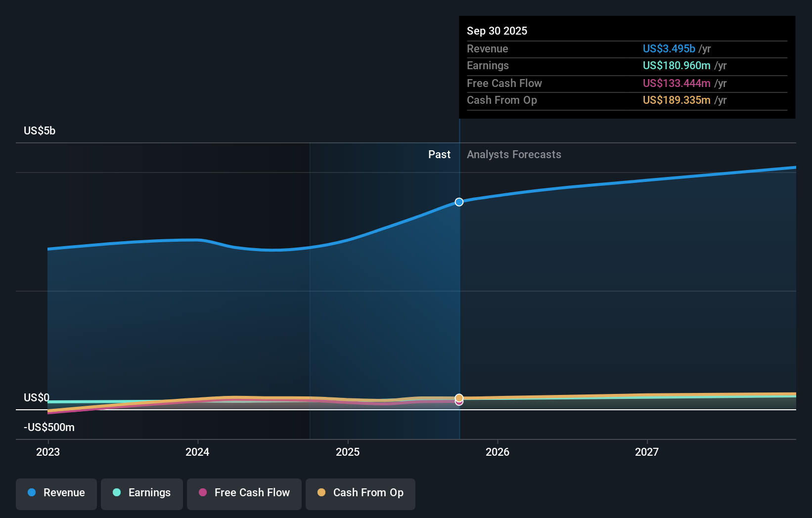Click the pink Free Cash Flow legend dot
The width and height of the screenshot is (812, 518).
pyautogui.click(x=202, y=493)
